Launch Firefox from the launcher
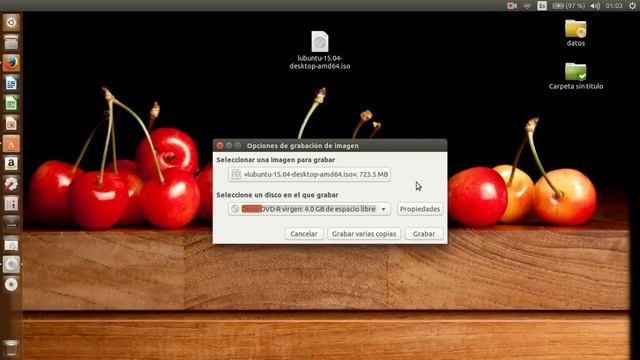 point(11,63)
